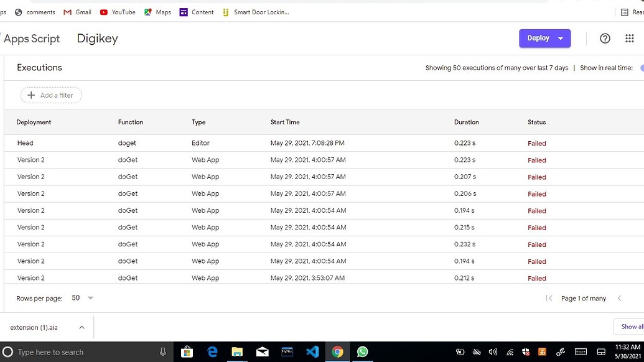Launch Microsoft Edge from the taskbar
The width and height of the screenshot is (644, 362).
tap(212, 352)
